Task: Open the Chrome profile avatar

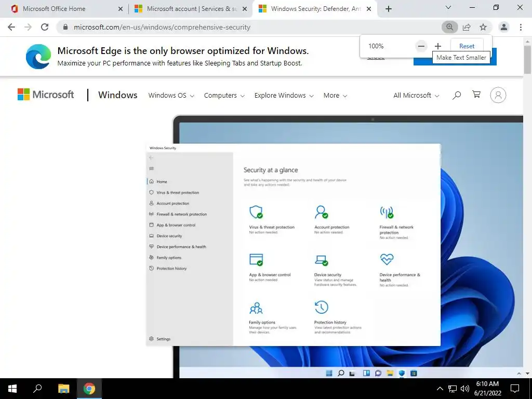Action: click(504, 27)
